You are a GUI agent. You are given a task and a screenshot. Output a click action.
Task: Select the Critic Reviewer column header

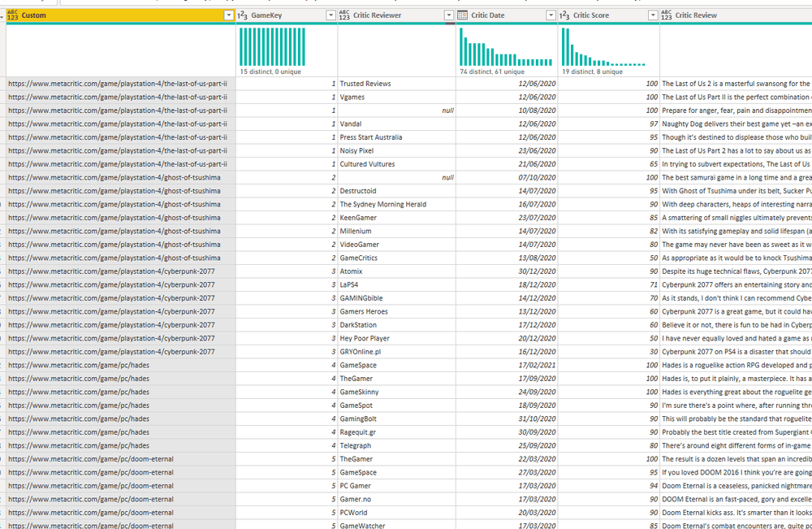tap(397, 15)
